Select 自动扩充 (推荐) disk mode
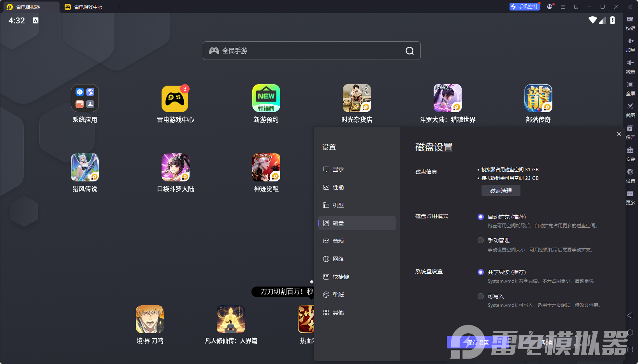The width and height of the screenshot is (638, 364). pos(481,217)
